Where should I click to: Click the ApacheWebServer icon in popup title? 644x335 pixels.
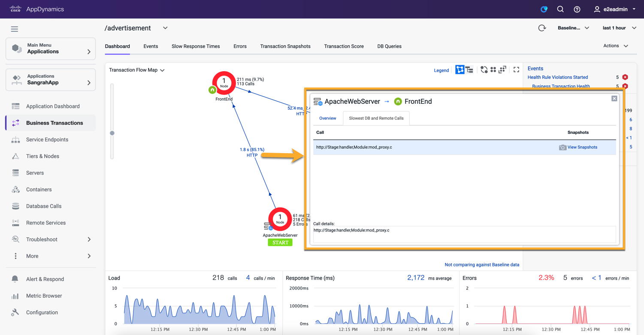[318, 102]
